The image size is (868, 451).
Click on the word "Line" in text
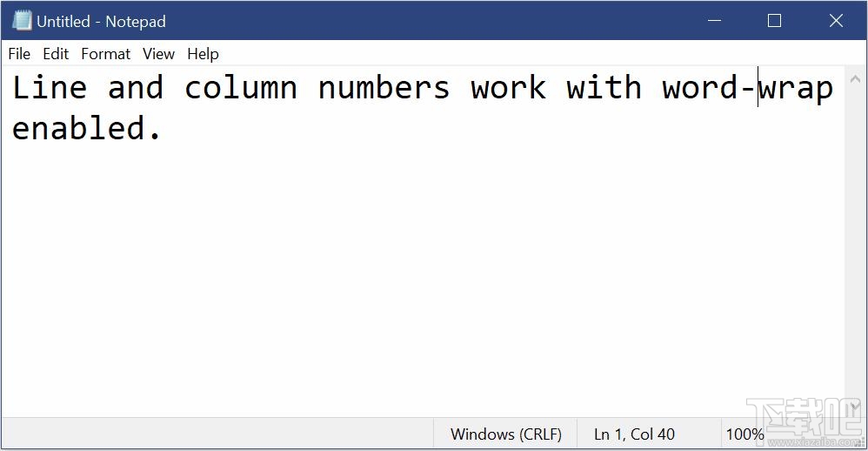tap(50, 88)
